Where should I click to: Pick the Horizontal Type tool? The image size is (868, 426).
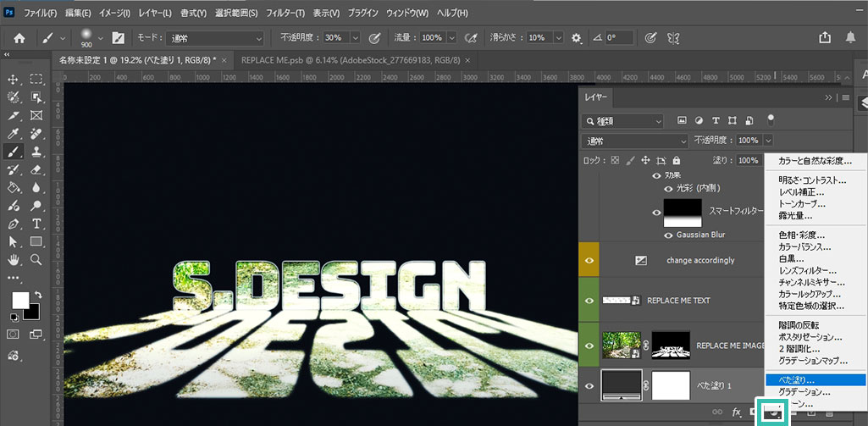pos(36,224)
